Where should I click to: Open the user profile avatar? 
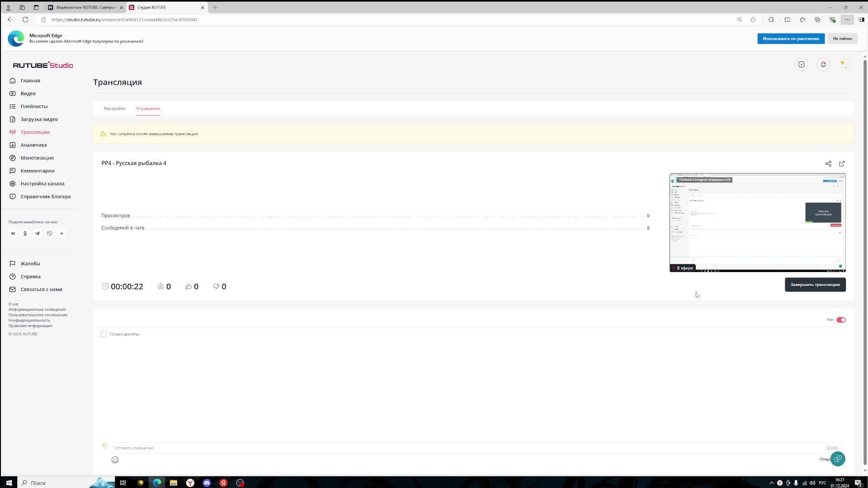844,65
